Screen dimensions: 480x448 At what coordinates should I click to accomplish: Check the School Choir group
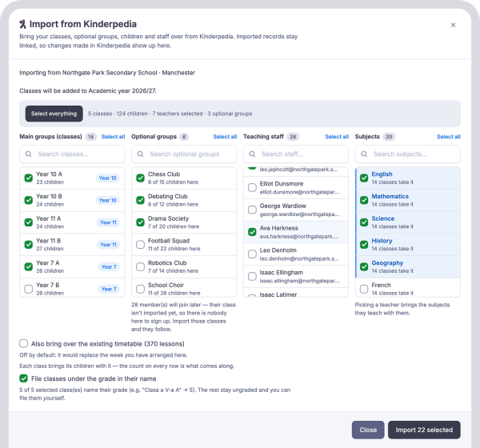(140, 289)
